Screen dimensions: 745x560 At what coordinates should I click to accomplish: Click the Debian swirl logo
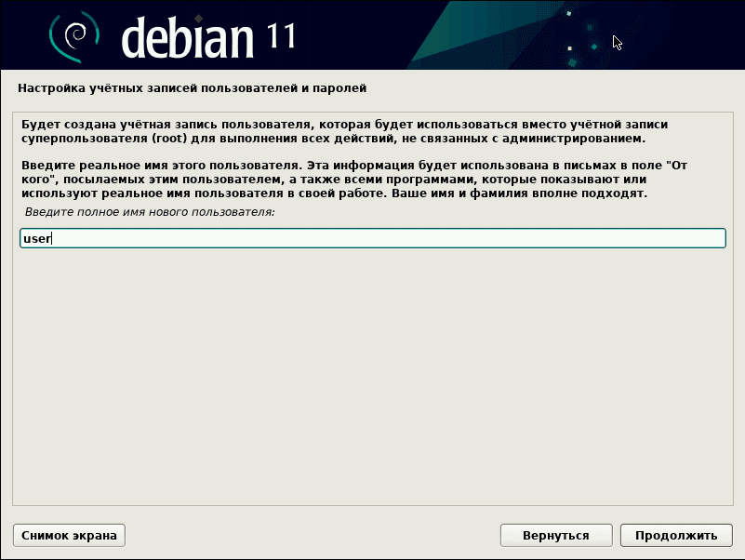click(x=74, y=36)
